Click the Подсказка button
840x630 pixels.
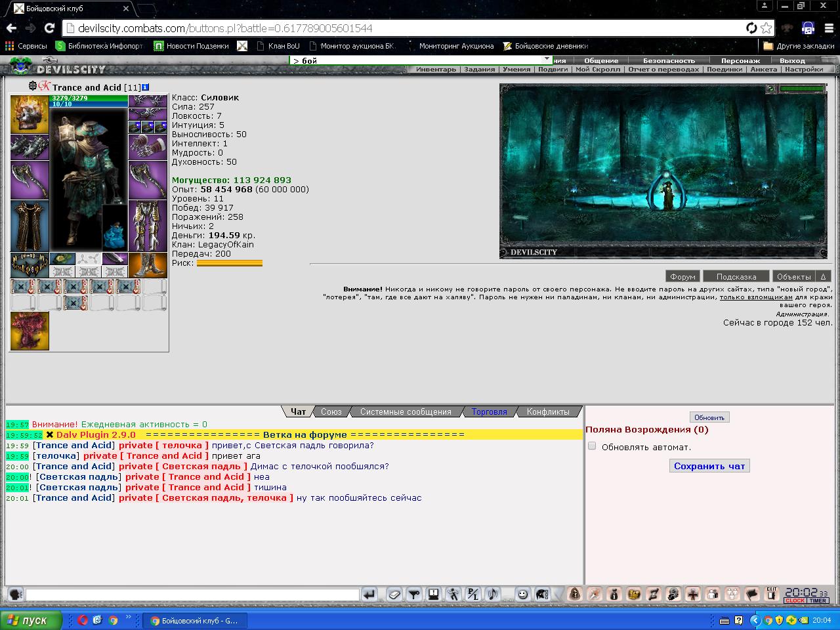[736, 276]
